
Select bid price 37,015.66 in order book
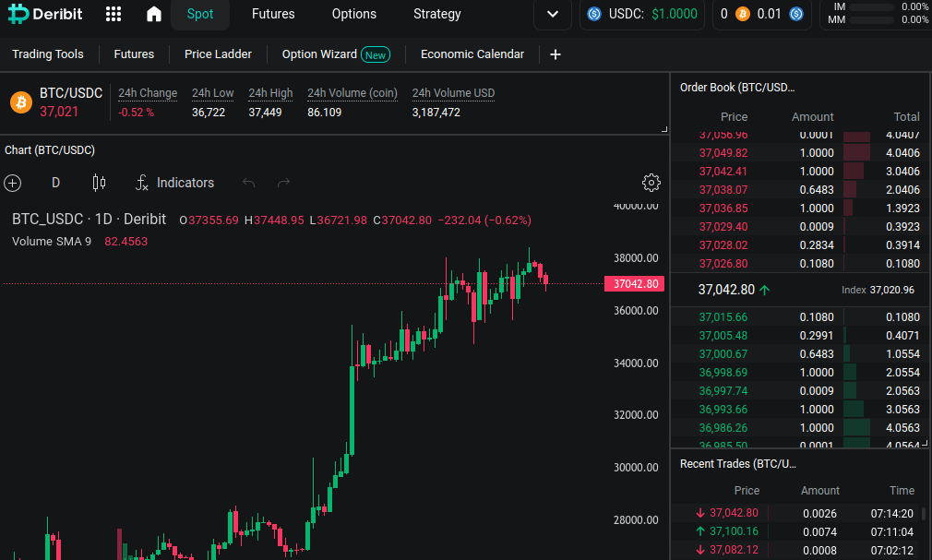pos(723,317)
